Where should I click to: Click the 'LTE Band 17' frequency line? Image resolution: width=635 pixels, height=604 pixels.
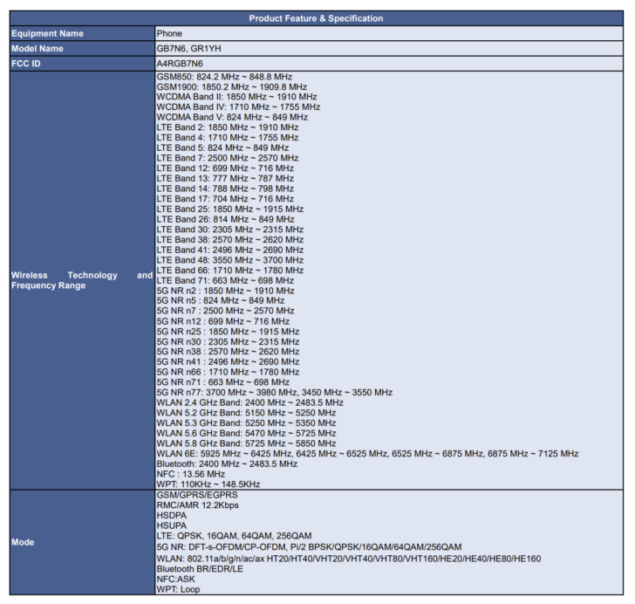pyautogui.click(x=225, y=198)
